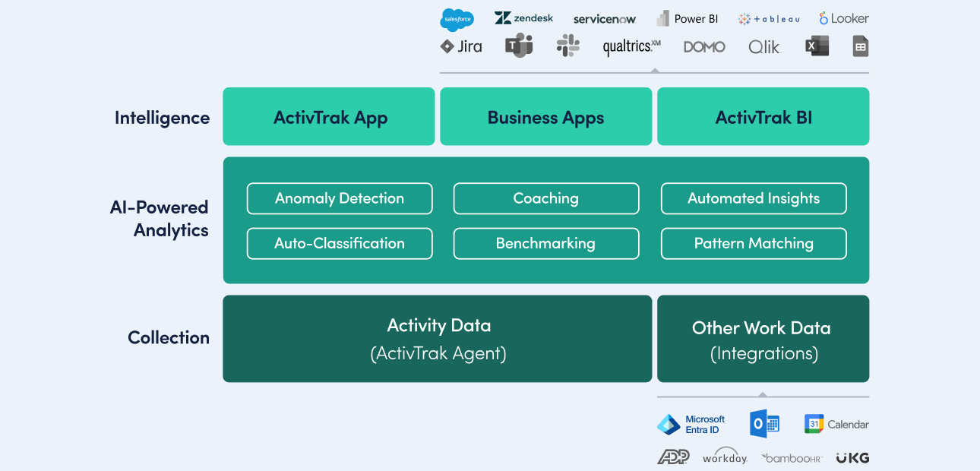Image resolution: width=980 pixels, height=471 pixels.
Task: Click the Power BI logo
Action: (688, 19)
